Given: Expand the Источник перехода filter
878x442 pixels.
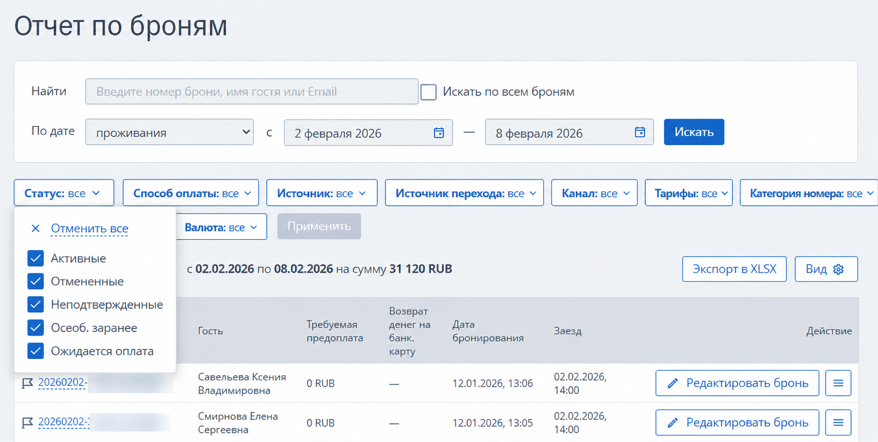Looking at the screenshot, I should [x=464, y=193].
